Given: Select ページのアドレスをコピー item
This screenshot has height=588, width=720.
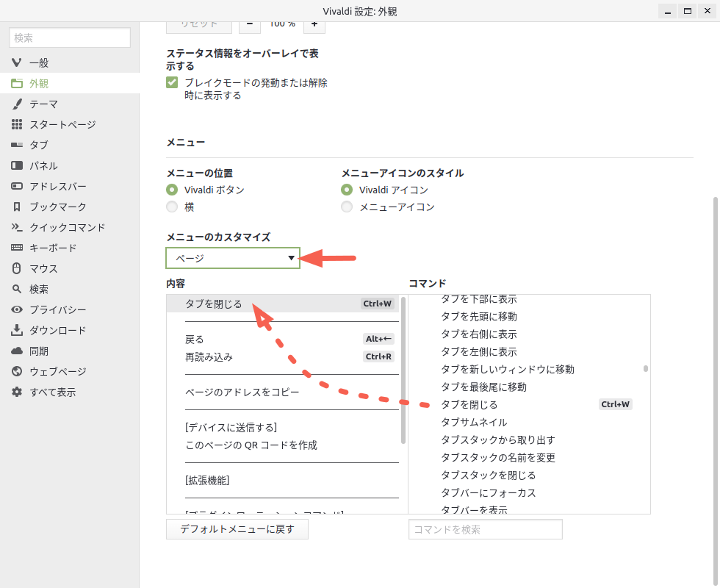Looking at the screenshot, I should 282,392.
